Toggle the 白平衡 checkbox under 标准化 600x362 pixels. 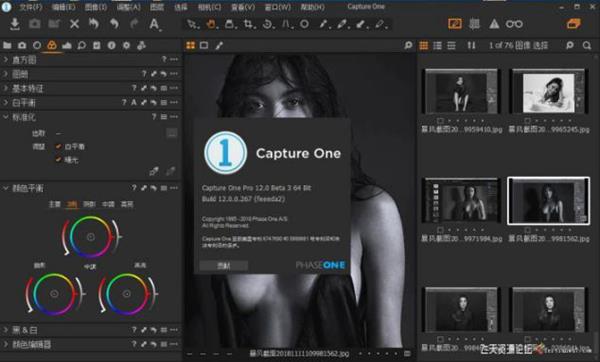(58, 146)
